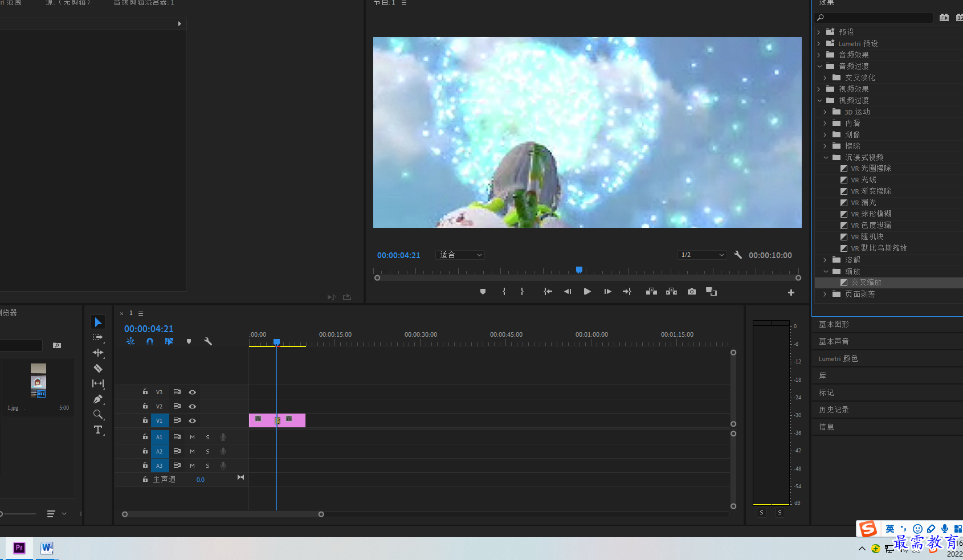Enable voice-over record on A1
The width and height of the screenshot is (963, 560).
[223, 437]
